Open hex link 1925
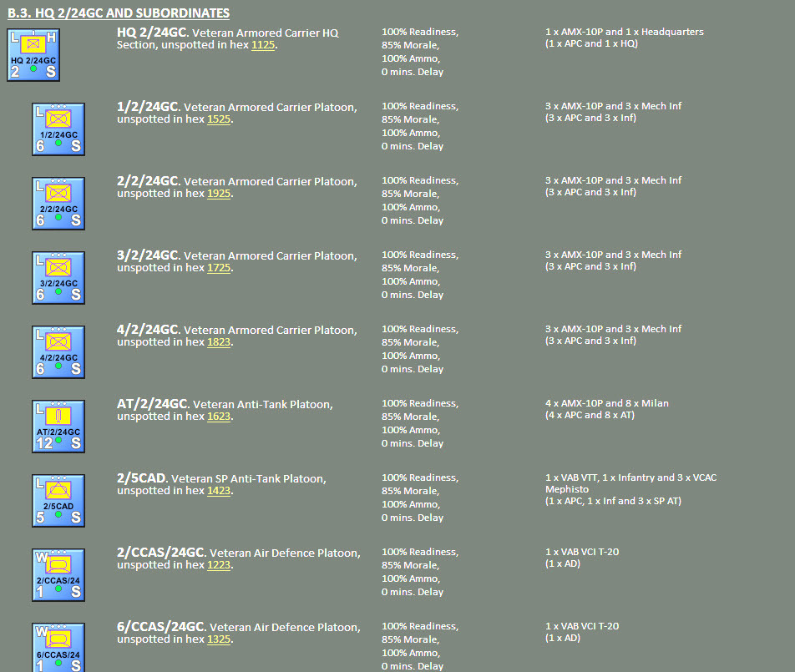 click(x=219, y=194)
